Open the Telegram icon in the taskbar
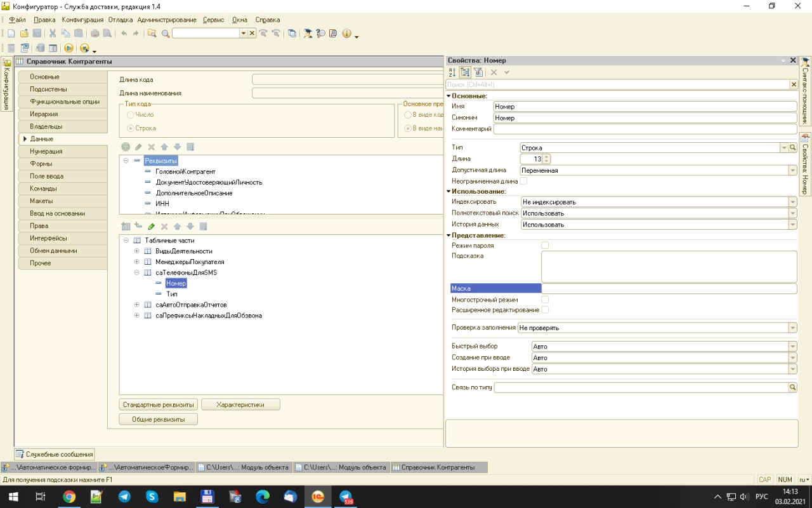Viewport: 812px width, 508px height. (124, 497)
